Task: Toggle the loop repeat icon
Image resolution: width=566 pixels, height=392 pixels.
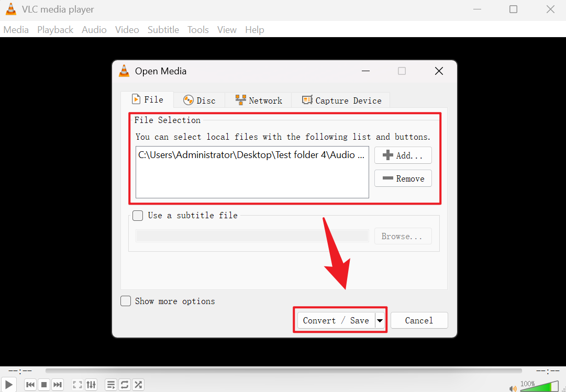Action: tap(125, 385)
